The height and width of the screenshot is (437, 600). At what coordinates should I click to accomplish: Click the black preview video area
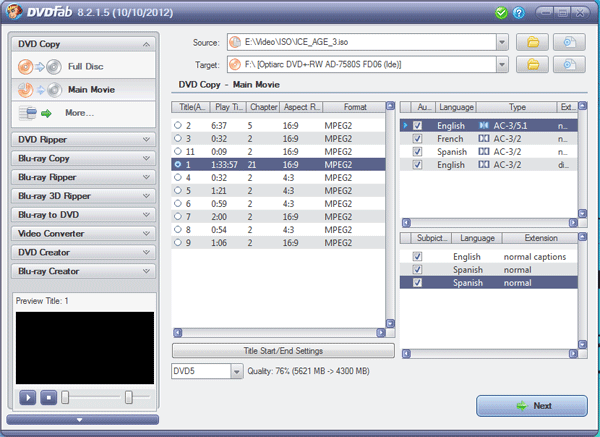click(x=85, y=347)
